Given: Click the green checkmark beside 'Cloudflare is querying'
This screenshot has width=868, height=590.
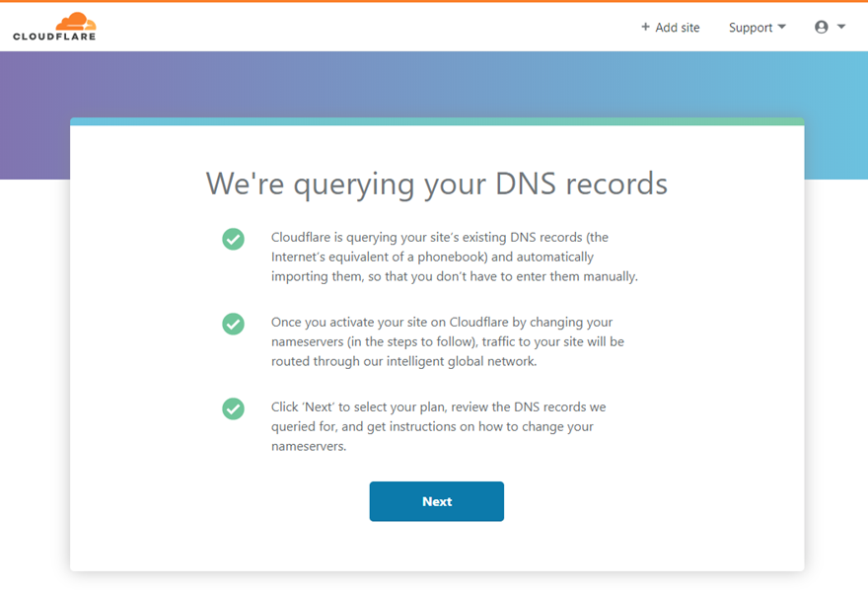Looking at the screenshot, I should click(x=233, y=239).
